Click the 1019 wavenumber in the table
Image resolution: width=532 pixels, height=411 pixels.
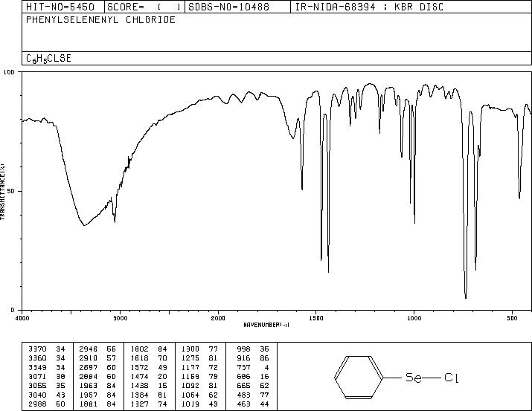point(190,404)
